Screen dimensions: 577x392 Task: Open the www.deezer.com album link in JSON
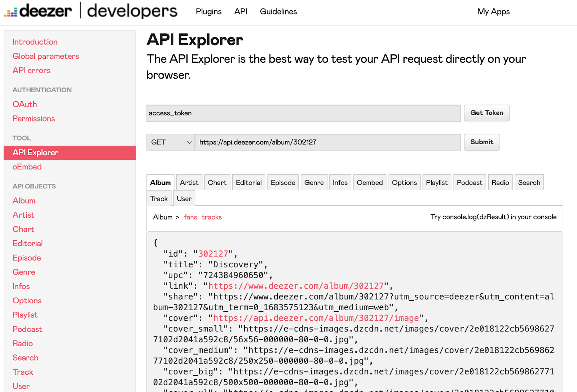click(296, 286)
